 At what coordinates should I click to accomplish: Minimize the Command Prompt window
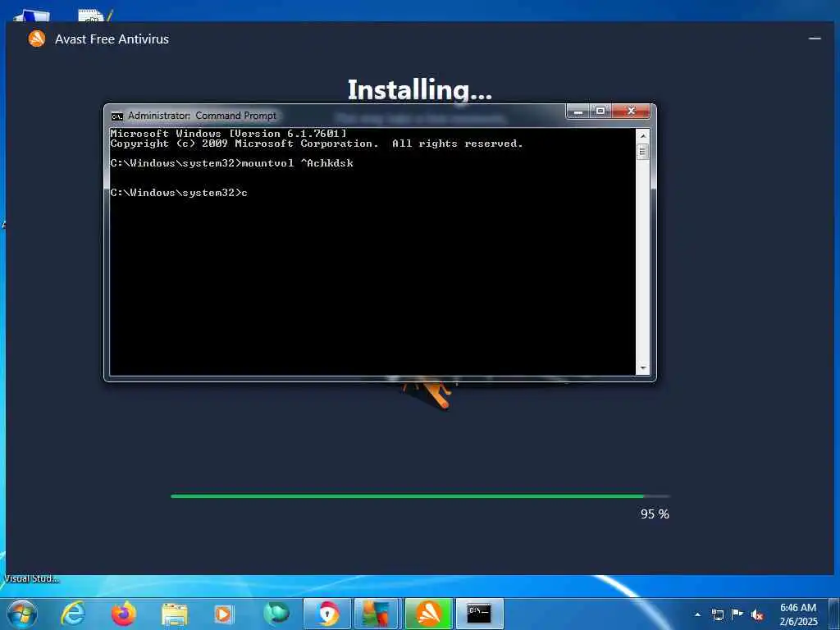(x=578, y=112)
